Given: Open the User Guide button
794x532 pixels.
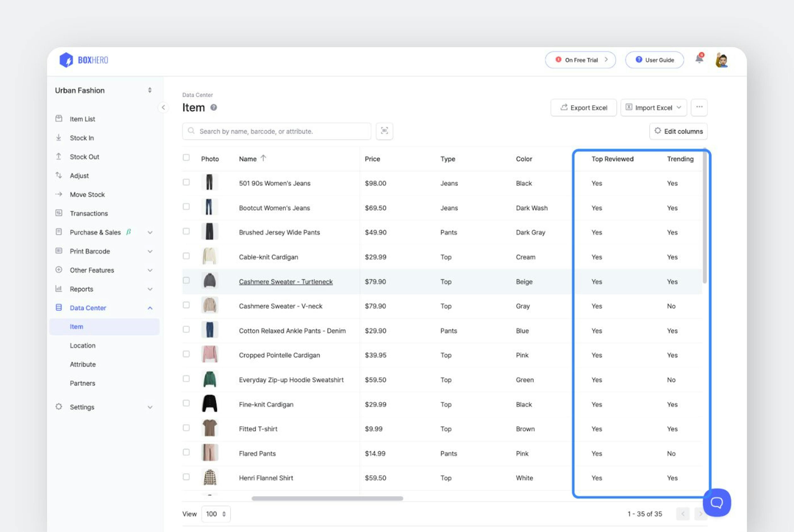Looking at the screenshot, I should 655,60.
